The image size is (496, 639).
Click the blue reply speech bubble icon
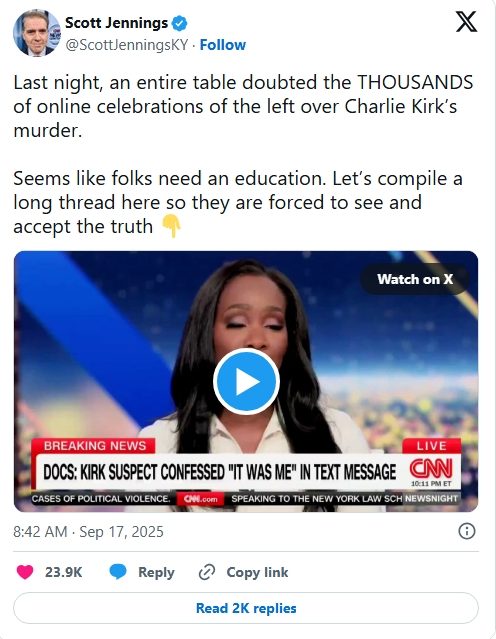coord(118,572)
